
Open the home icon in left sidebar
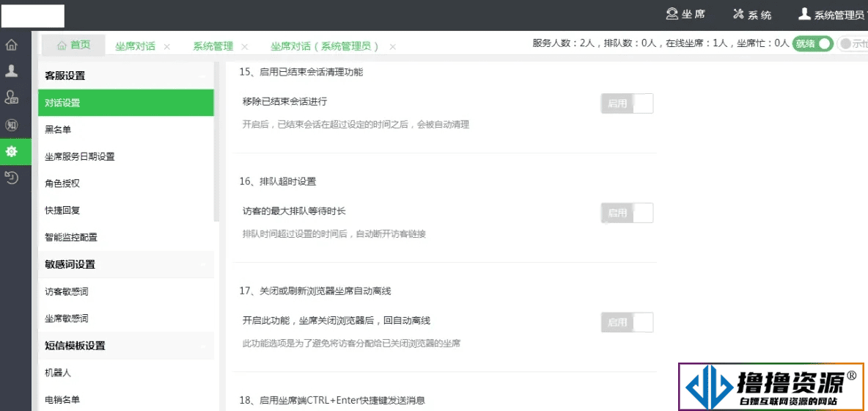click(11, 45)
